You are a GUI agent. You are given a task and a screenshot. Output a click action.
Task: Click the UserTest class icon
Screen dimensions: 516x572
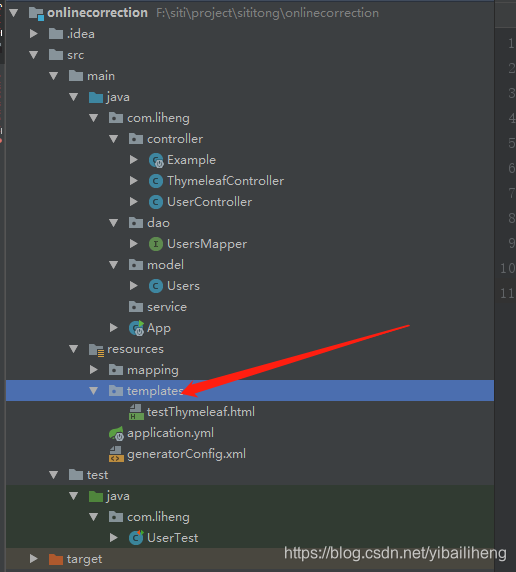[x=136, y=538]
